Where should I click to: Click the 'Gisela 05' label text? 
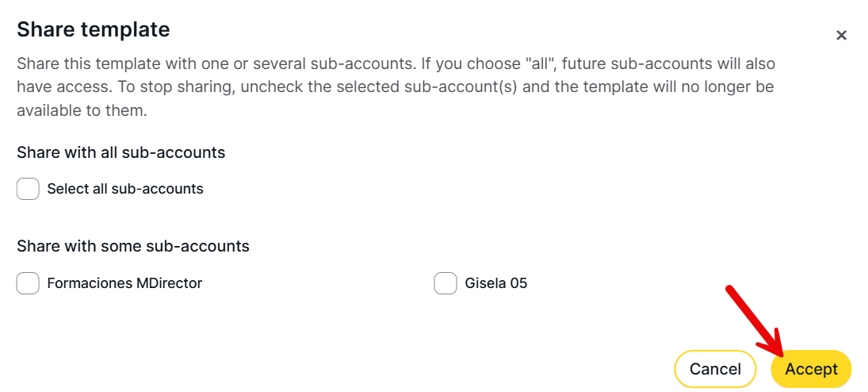pos(496,283)
